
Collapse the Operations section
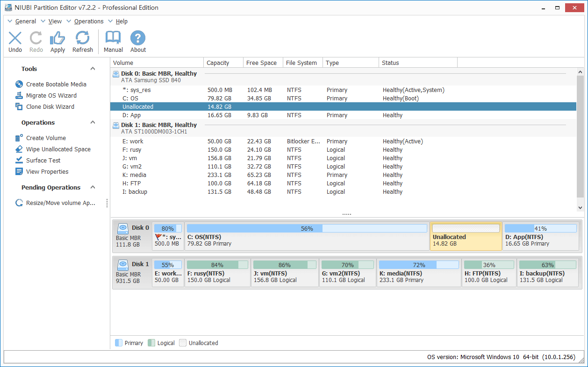tap(93, 122)
